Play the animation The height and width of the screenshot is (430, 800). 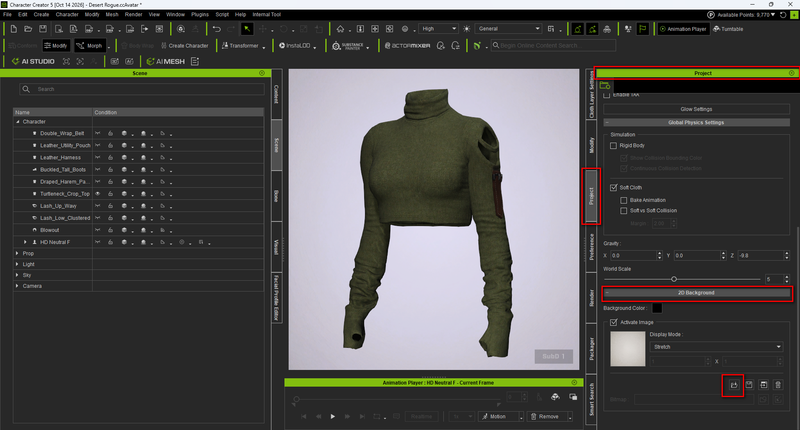(333, 417)
